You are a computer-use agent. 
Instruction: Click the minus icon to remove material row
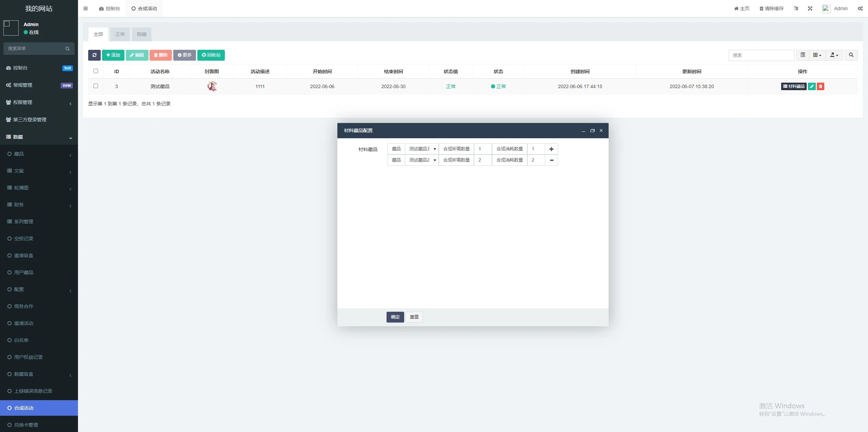tap(551, 160)
